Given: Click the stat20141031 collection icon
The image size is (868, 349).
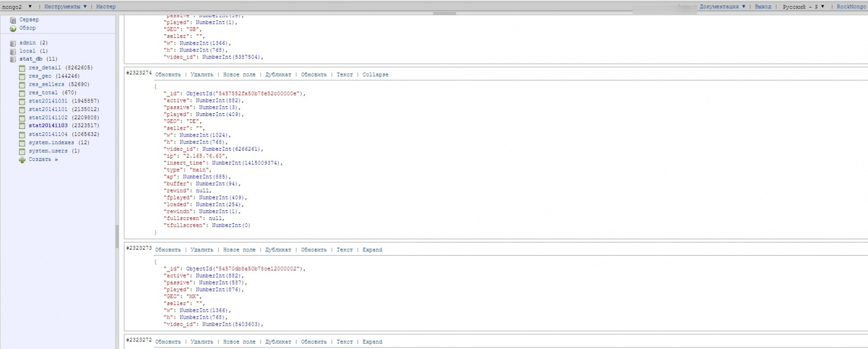Looking at the screenshot, I should point(22,101).
